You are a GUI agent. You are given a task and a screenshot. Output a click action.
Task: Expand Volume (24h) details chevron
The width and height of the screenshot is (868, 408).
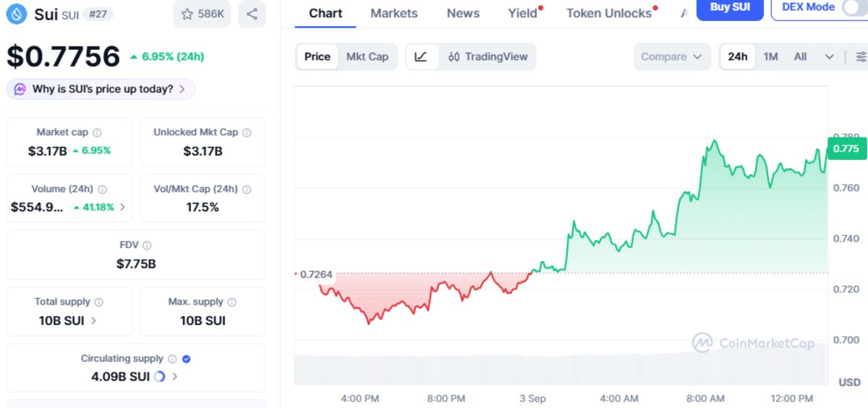point(122,207)
